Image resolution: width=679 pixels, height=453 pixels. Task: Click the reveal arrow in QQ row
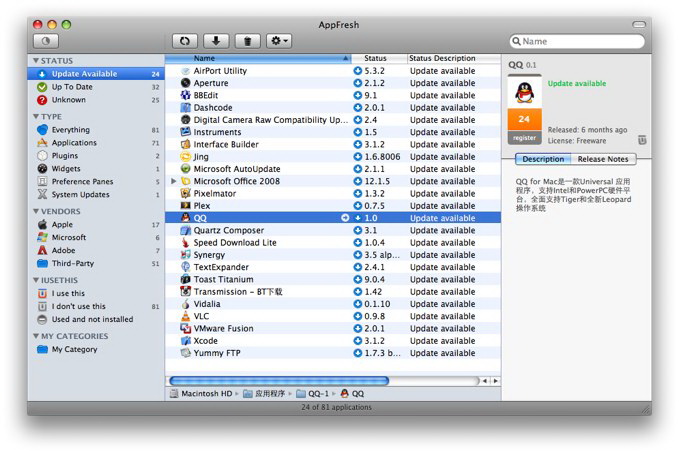point(345,218)
